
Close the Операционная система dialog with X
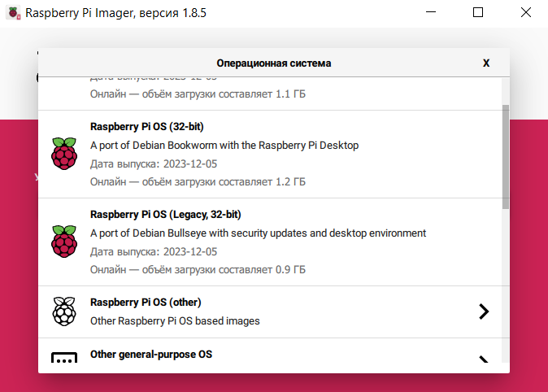point(486,63)
